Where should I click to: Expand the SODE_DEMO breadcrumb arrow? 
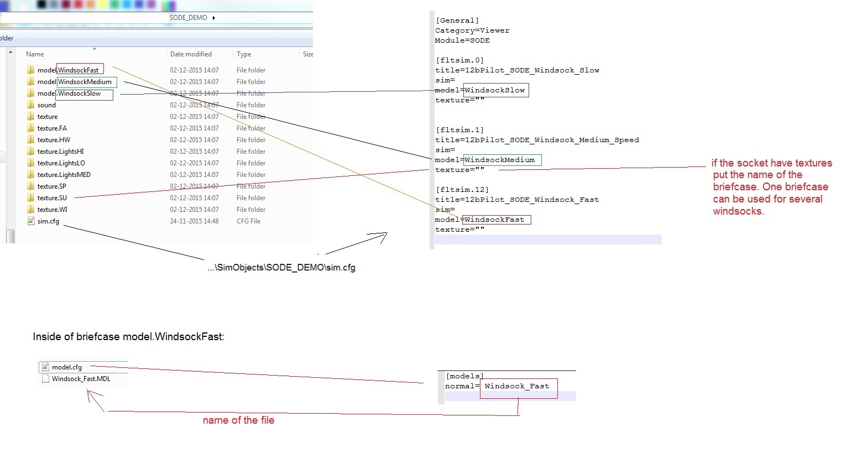tap(214, 18)
